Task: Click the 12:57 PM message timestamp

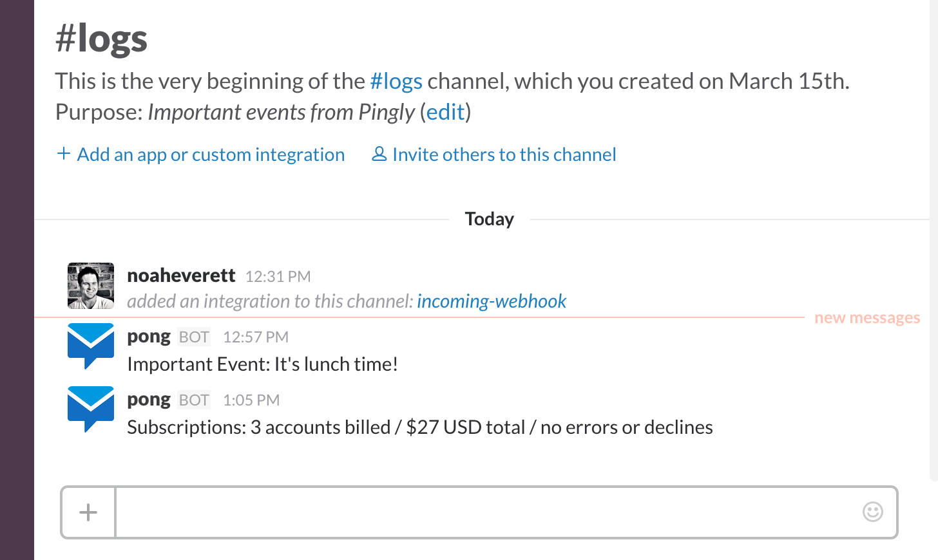Action: tap(255, 337)
